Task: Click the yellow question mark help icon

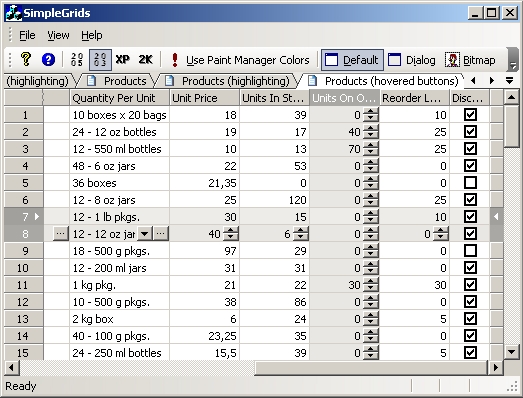Action: (26, 60)
